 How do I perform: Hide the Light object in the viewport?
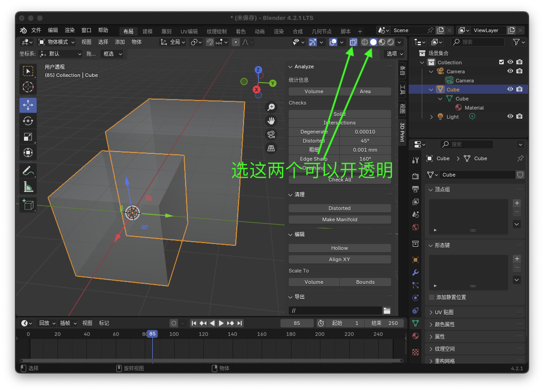pyautogui.click(x=510, y=116)
